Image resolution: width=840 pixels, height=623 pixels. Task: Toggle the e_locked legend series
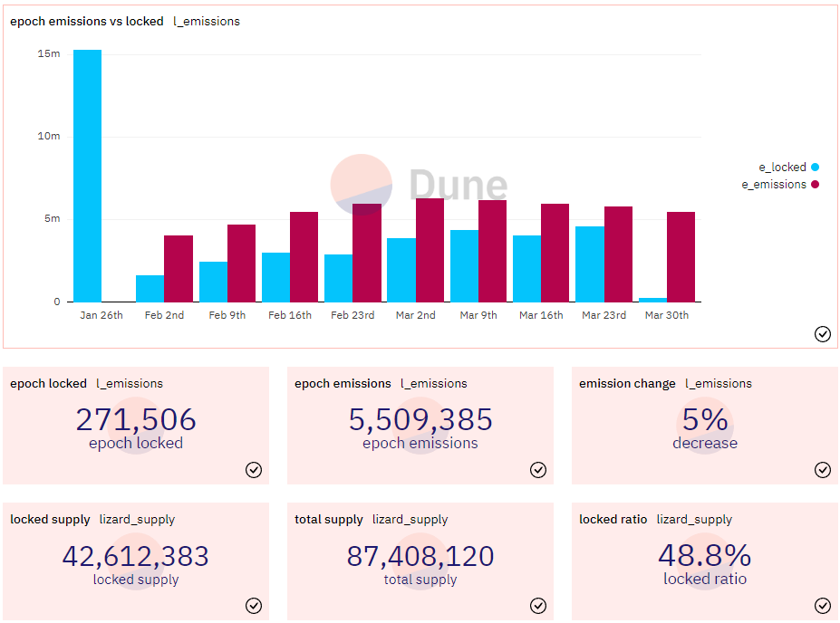788,167
